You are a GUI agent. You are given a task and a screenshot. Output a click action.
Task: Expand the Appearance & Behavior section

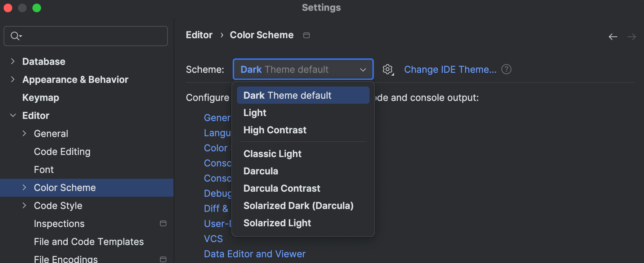click(x=13, y=79)
